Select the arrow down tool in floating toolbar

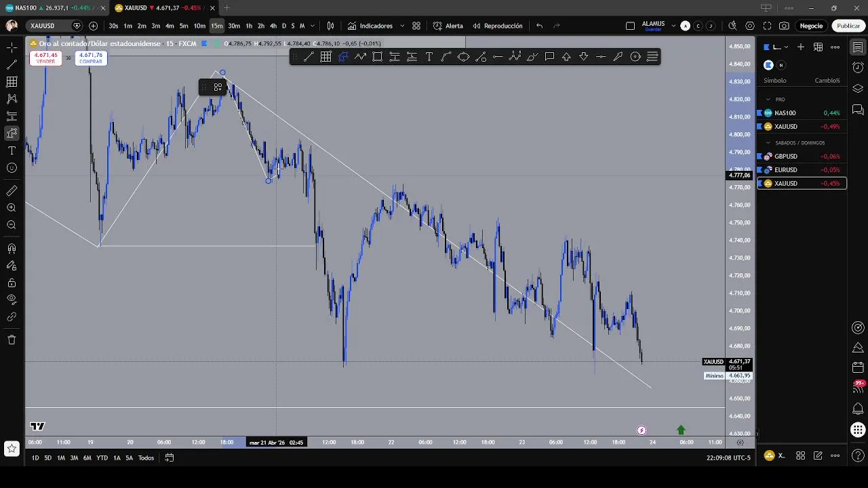click(x=583, y=57)
